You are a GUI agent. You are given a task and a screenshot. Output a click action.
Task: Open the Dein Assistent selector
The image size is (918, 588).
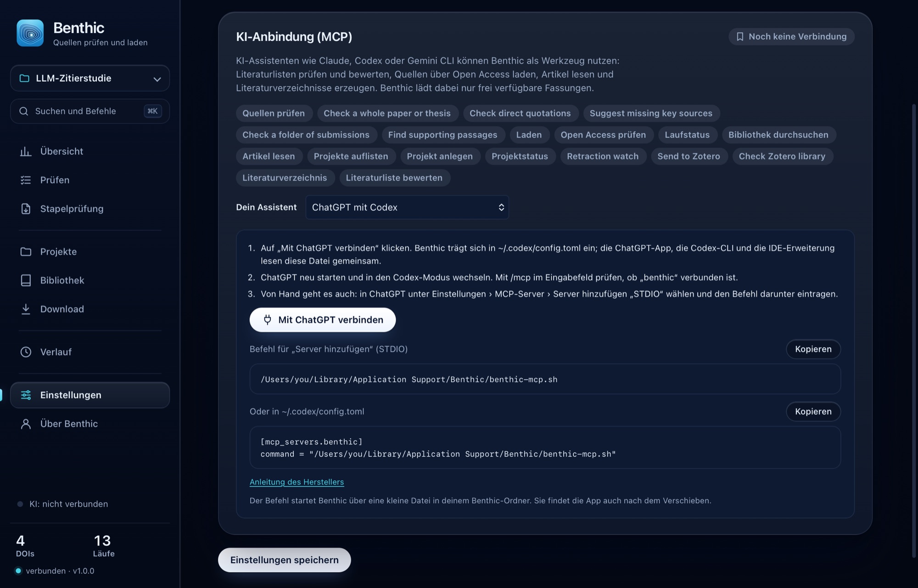(407, 207)
